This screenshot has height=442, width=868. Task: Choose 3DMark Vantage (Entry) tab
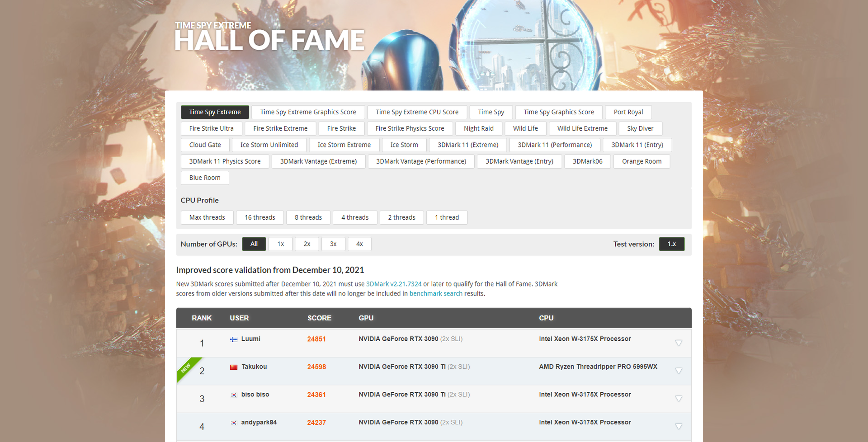(x=519, y=161)
